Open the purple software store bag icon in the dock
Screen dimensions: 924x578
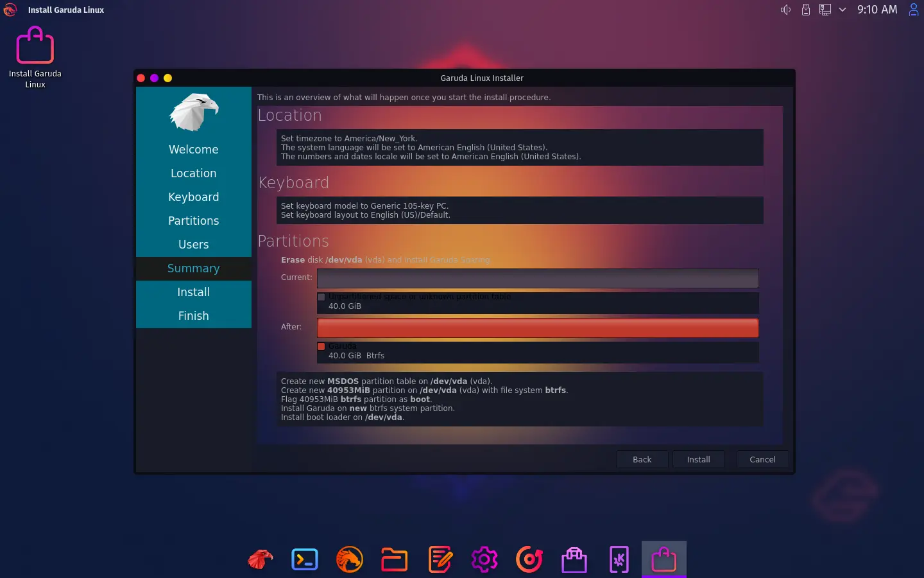574,559
